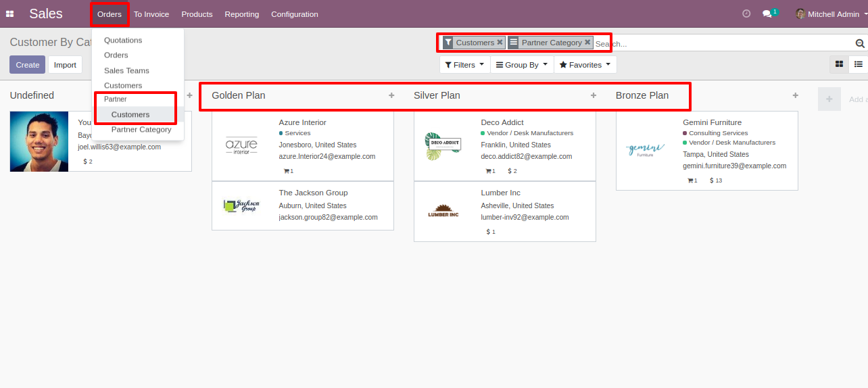The width and height of the screenshot is (868, 388).
Task: Click the Create button
Action: 28,65
